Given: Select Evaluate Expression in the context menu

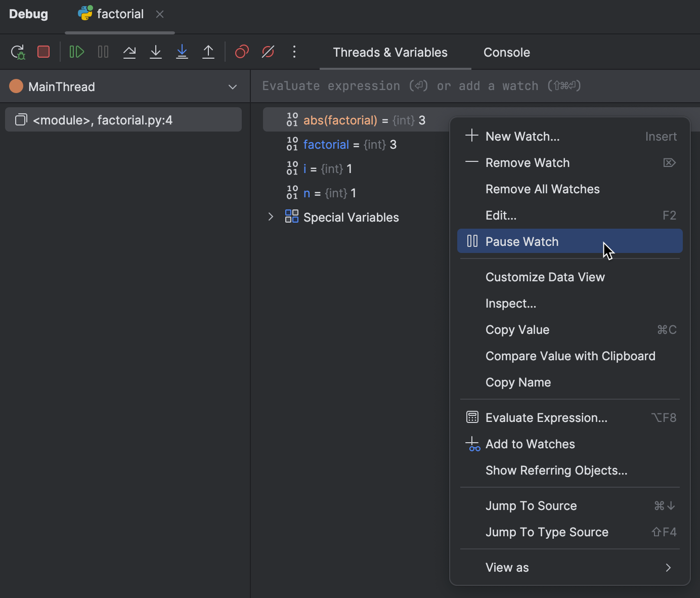Looking at the screenshot, I should [547, 417].
